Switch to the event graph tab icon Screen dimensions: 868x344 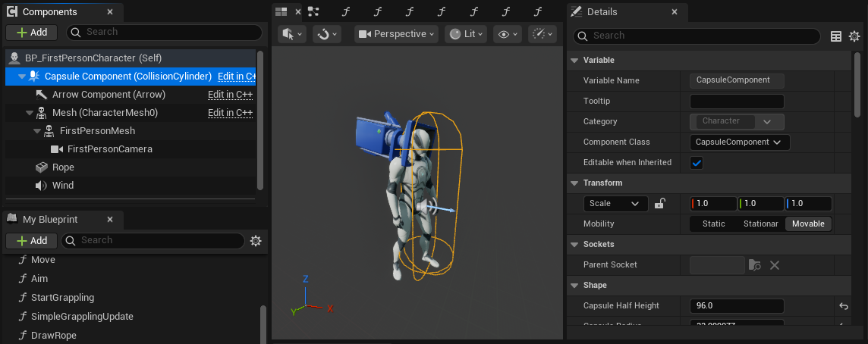click(x=313, y=11)
